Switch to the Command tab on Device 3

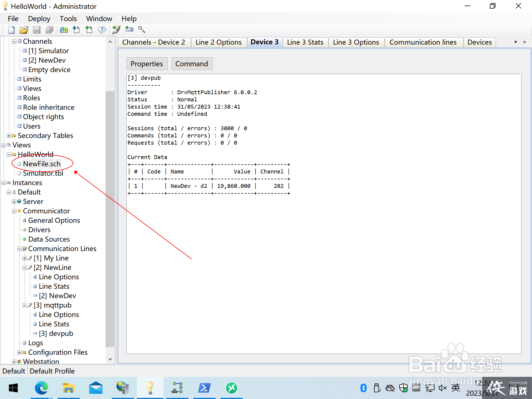pyautogui.click(x=191, y=64)
